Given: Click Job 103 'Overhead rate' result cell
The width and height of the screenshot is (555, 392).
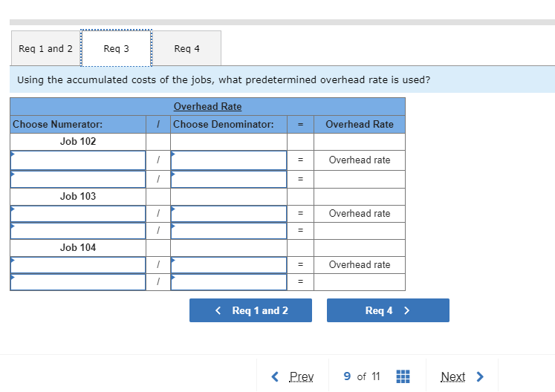Looking at the screenshot, I should point(360,214).
